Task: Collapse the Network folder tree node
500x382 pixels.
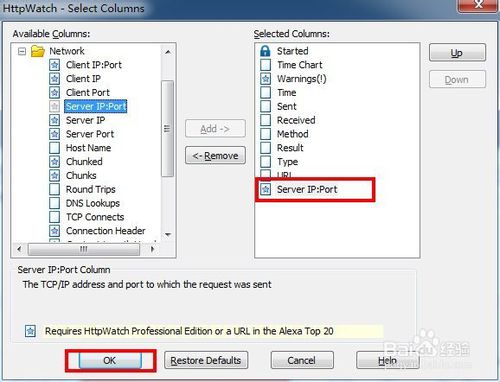Action: pos(22,51)
